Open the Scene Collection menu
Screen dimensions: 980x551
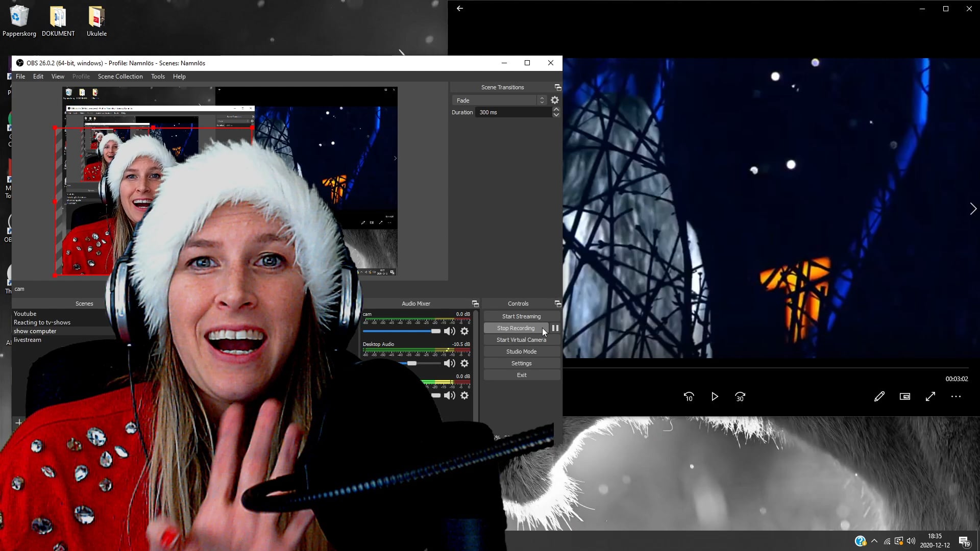point(120,77)
